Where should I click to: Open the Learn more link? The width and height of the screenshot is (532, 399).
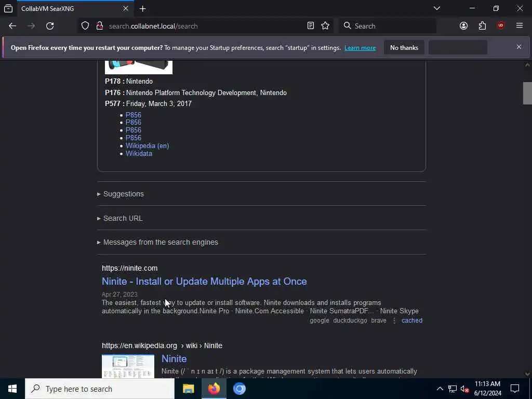click(360, 48)
